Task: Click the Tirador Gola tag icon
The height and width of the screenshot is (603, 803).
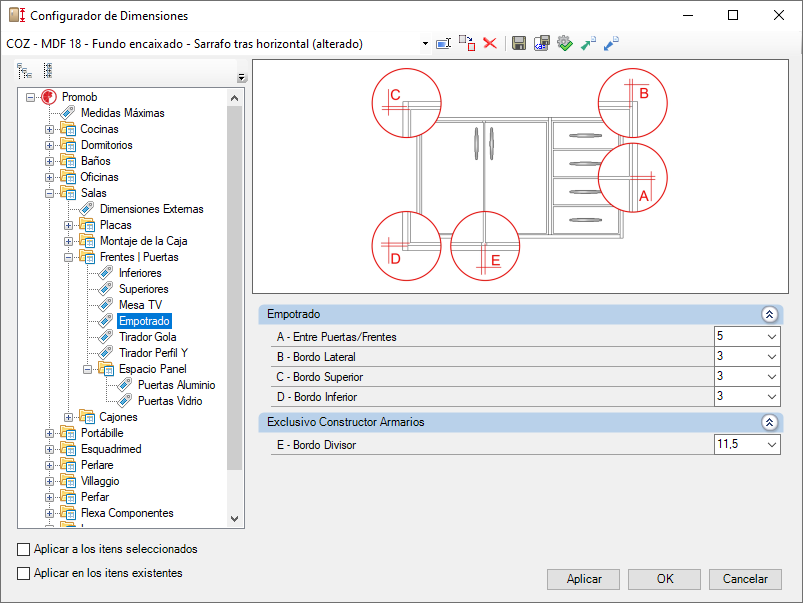Action: [105, 337]
